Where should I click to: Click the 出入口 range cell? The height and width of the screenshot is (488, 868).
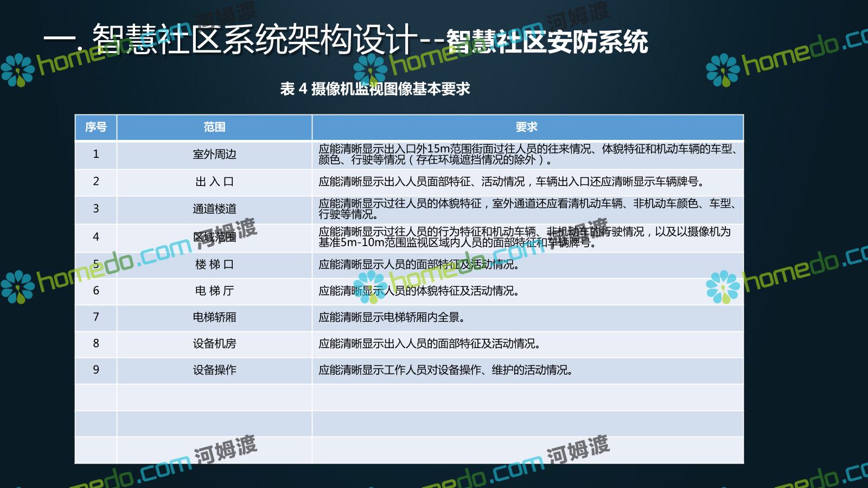(214, 182)
